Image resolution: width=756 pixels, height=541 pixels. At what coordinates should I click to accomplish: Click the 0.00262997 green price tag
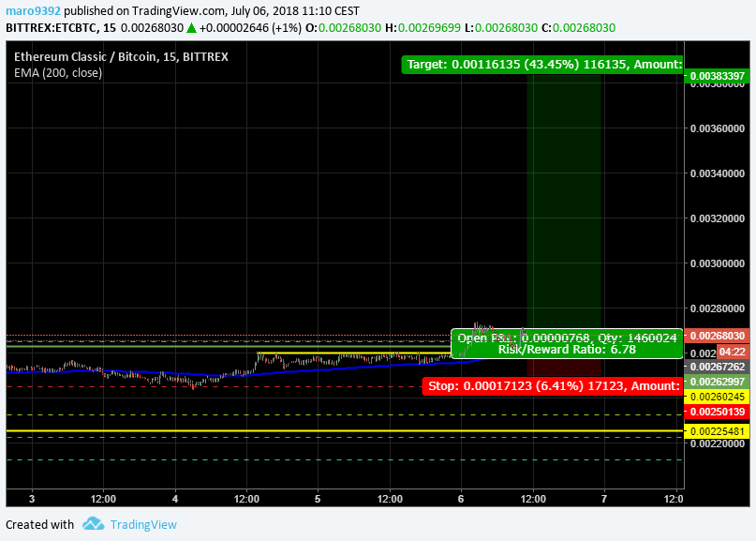pyautogui.click(x=717, y=382)
